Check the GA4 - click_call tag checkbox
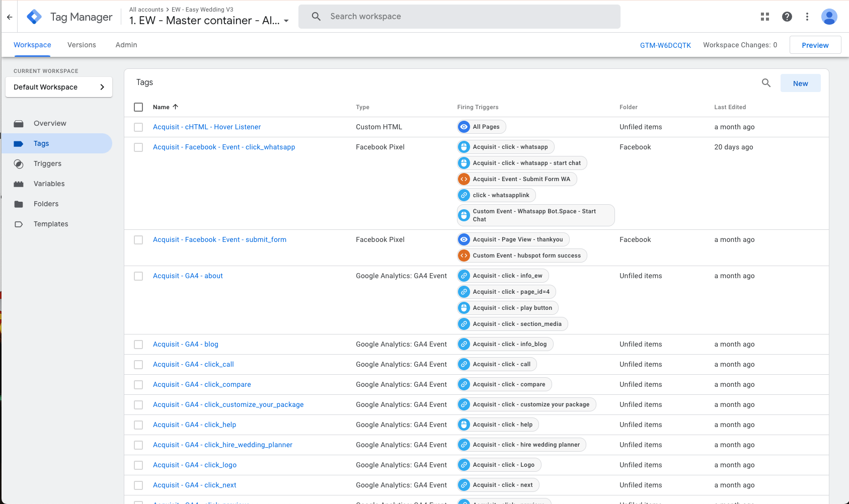The image size is (849, 504). coord(138,365)
